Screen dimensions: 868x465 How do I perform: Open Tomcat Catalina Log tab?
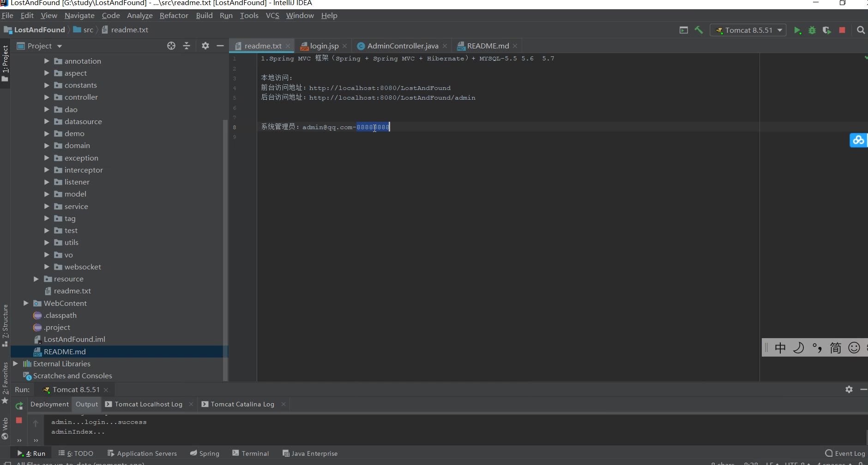click(242, 404)
